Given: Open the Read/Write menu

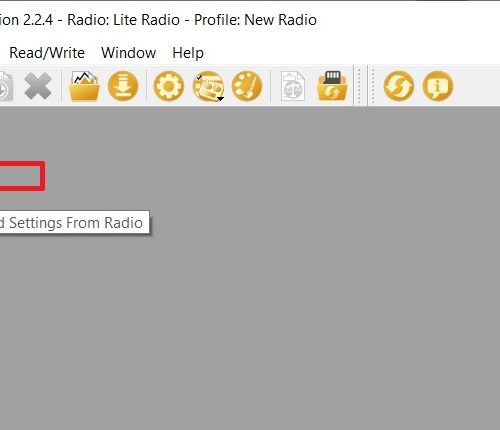Looking at the screenshot, I should click(47, 53).
